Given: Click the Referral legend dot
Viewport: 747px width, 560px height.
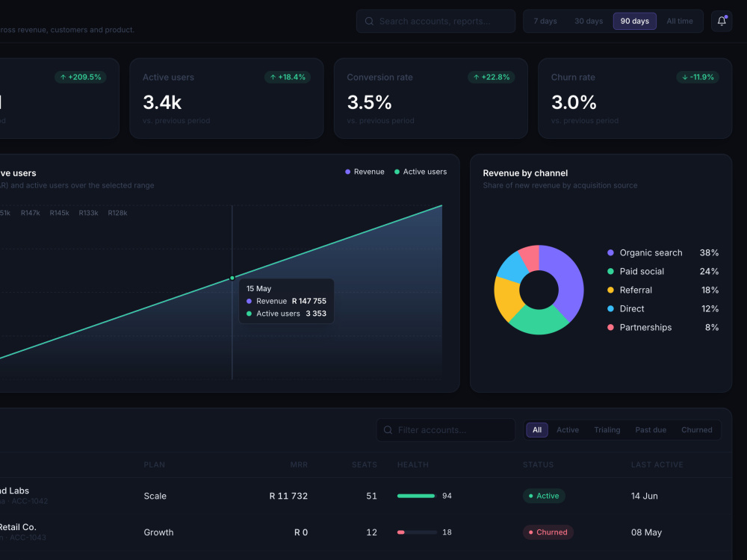Looking at the screenshot, I should point(610,290).
